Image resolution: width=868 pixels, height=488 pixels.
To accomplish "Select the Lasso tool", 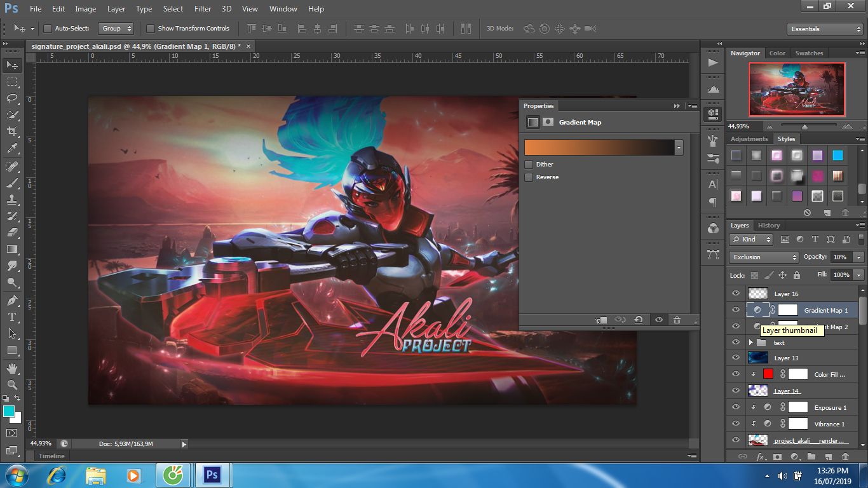I will [12, 98].
